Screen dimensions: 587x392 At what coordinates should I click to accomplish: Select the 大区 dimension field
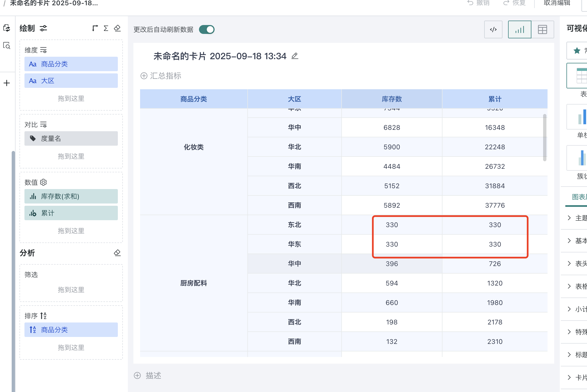[71, 81]
